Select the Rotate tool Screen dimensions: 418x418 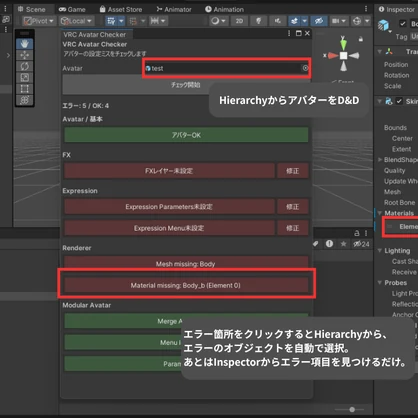coord(25,66)
